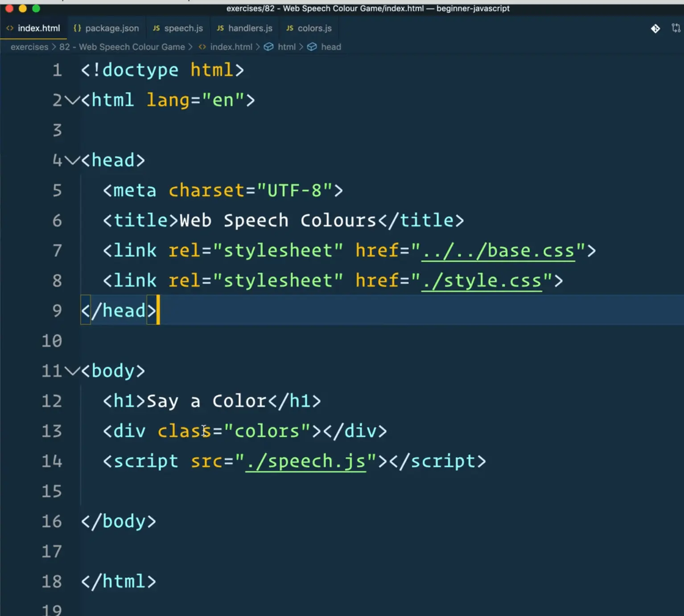This screenshot has width=684, height=616.
Task: Follow the ../../base.css stylesheet link
Action: point(498,251)
